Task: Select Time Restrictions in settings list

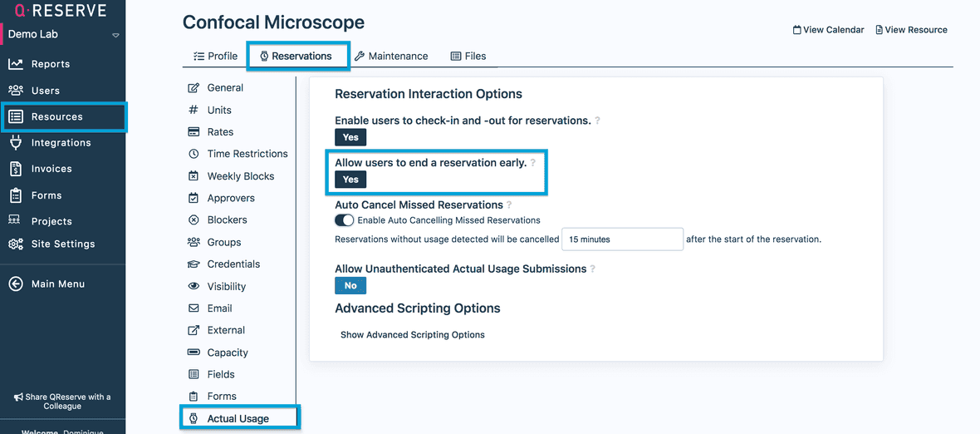Action: click(247, 154)
